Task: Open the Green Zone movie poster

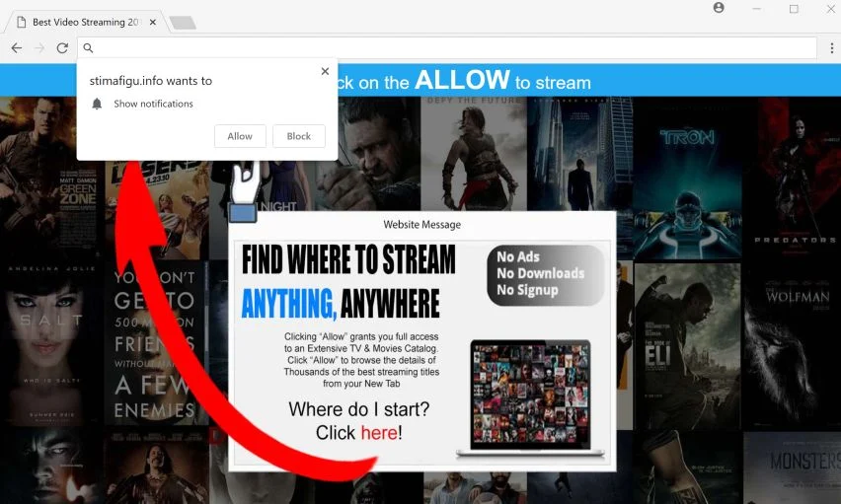Action: (x=48, y=177)
